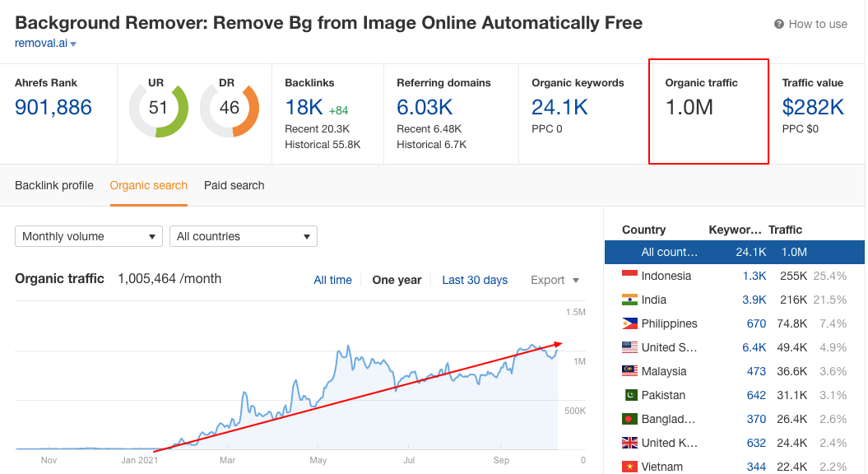This screenshot has width=868, height=474.
Task: Click the UR 51 gauge chart
Action: click(x=158, y=109)
